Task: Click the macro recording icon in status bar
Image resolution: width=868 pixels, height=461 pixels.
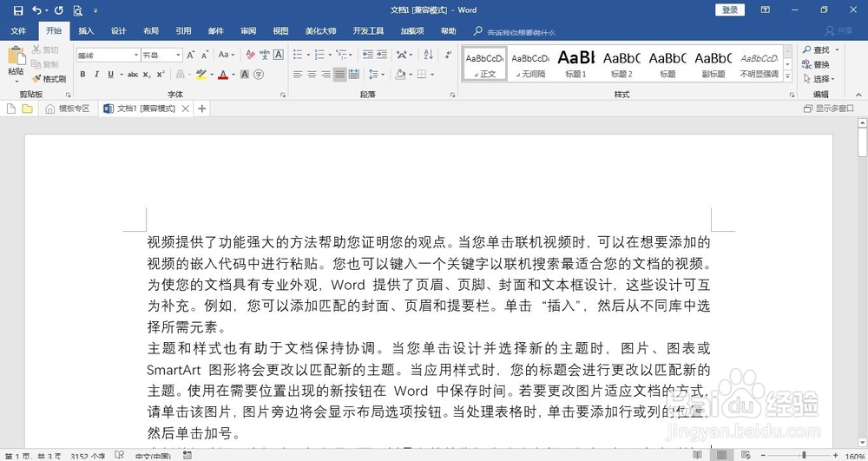Action: [x=187, y=456]
